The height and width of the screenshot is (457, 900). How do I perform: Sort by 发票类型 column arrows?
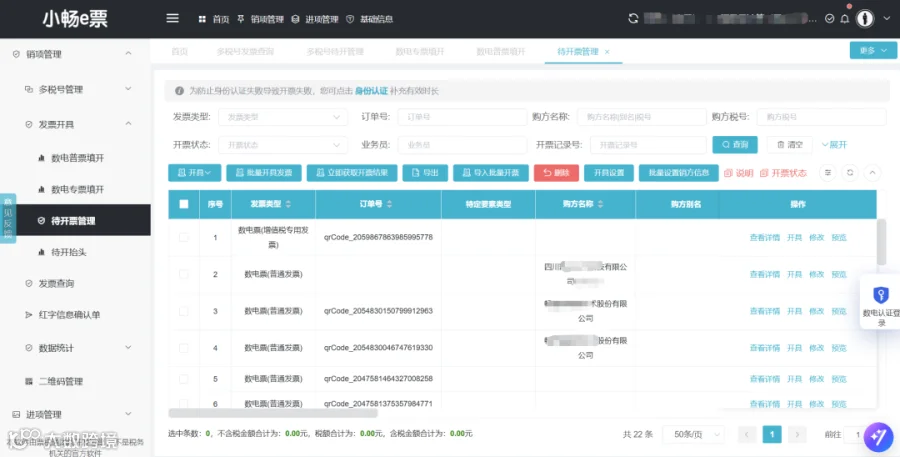click(288, 204)
